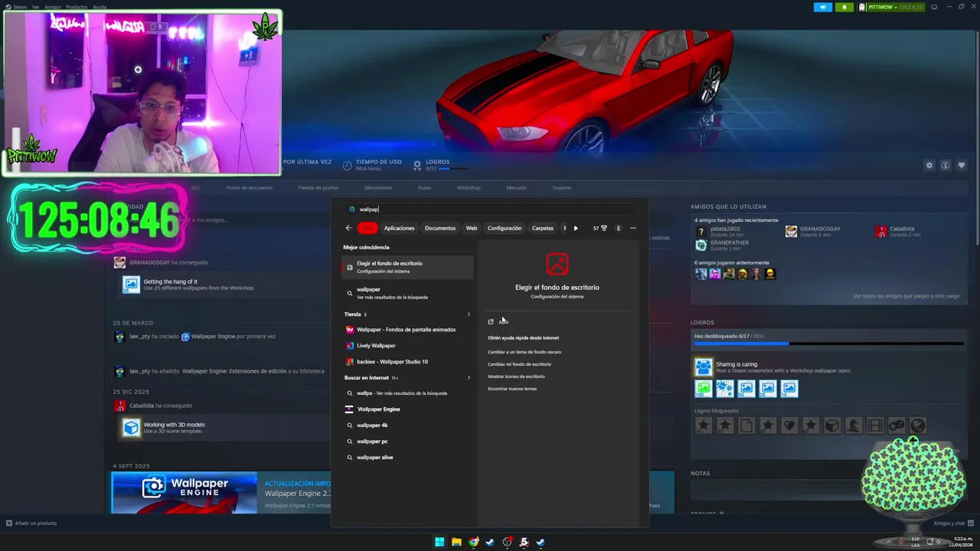Image resolution: width=980 pixels, height=551 pixels.
Task: Show more filters with the play arrow
Action: tap(576, 228)
